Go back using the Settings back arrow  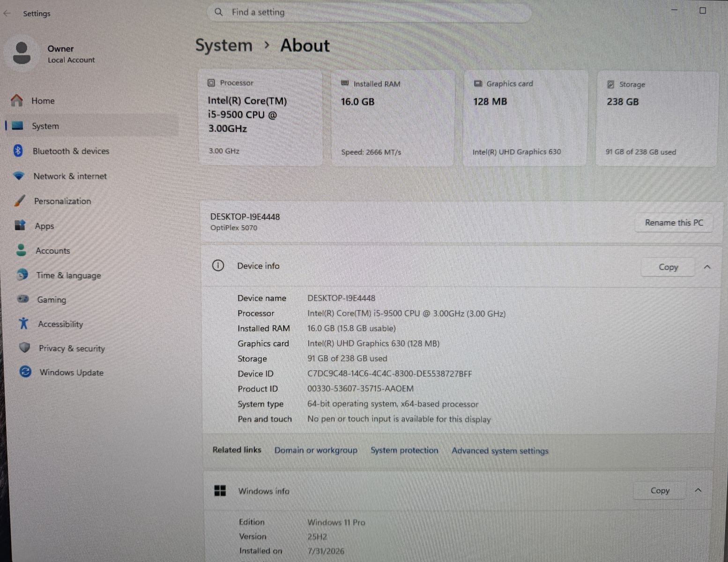7,14
